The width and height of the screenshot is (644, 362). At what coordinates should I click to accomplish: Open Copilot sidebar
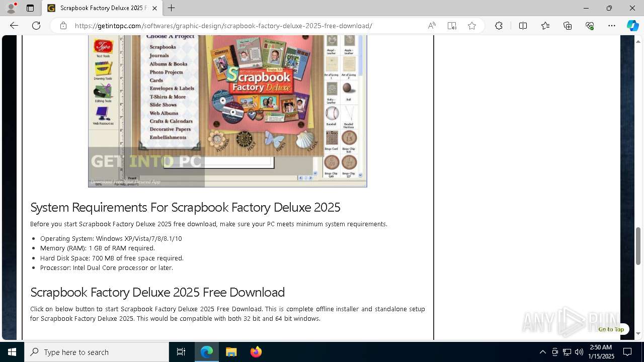pos(632,26)
